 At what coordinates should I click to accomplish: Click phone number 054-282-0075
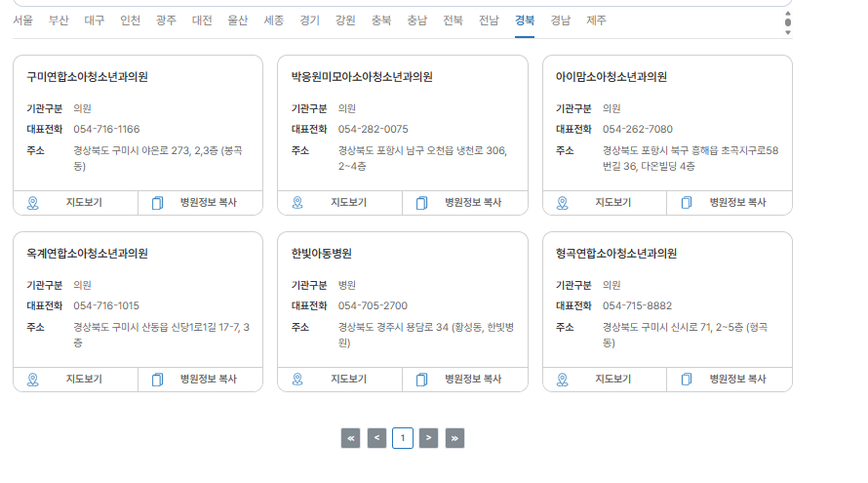tap(374, 129)
